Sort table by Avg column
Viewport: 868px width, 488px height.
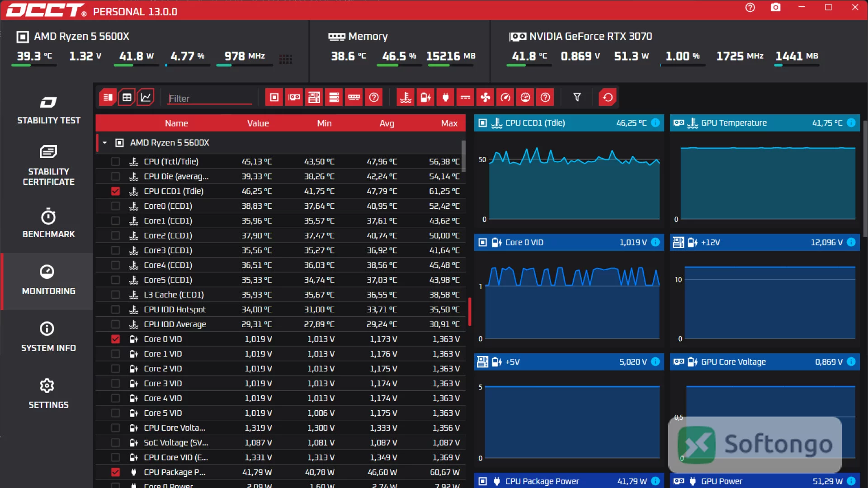click(x=387, y=123)
